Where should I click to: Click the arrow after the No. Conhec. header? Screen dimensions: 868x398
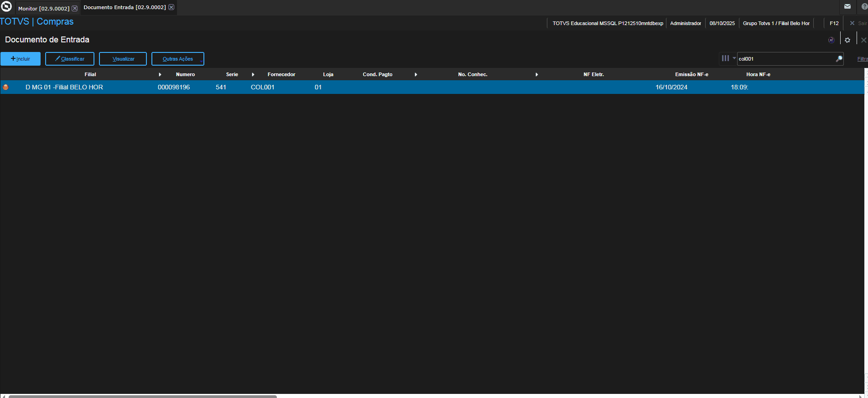[537, 74]
